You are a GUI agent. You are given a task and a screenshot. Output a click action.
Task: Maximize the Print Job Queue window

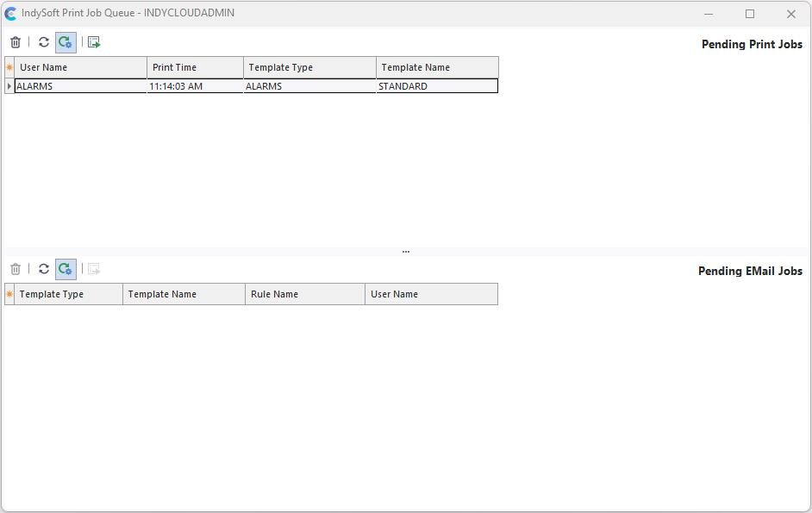click(750, 14)
